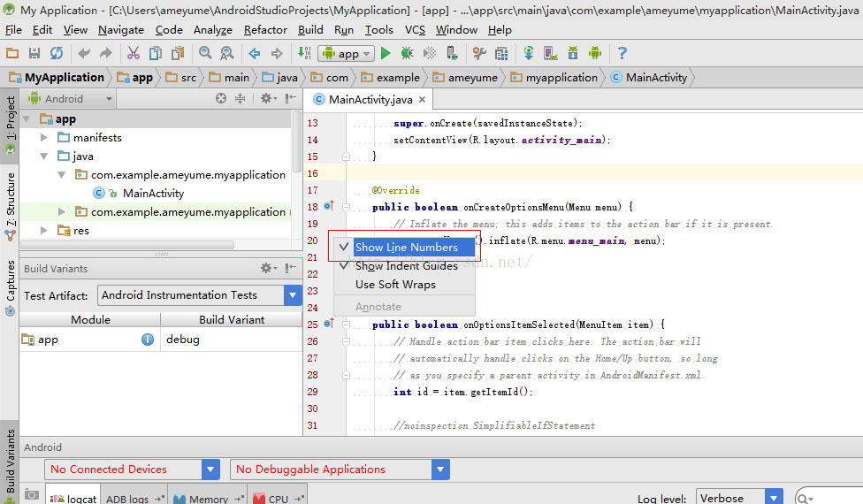The height and width of the screenshot is (504, 863).
Task: Click the Replace magnifier icon
Action: (226, 53)
